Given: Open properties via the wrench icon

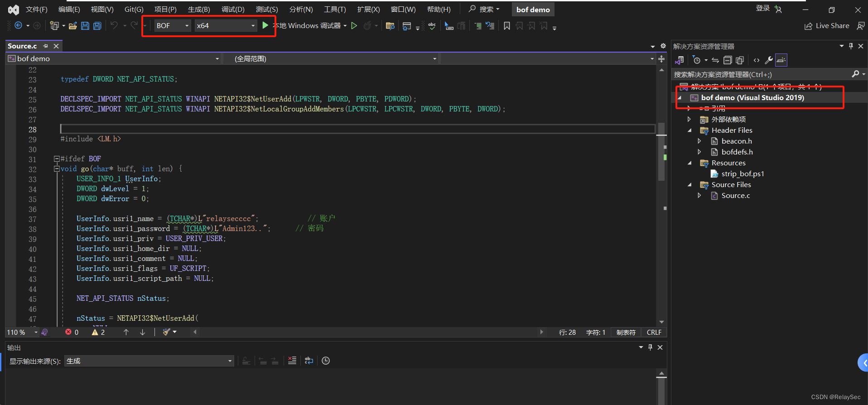Looking at the screenshot, I should (769, 60).
